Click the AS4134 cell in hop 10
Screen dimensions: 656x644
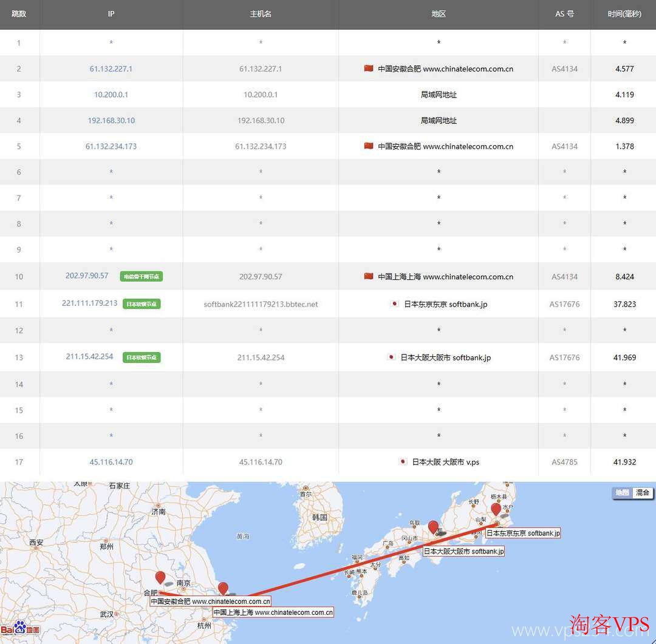(x=564, y=277)
